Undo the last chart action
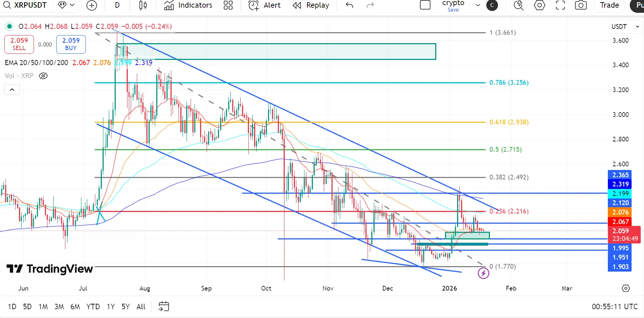The image size is (644, 318). click(349, 5)
